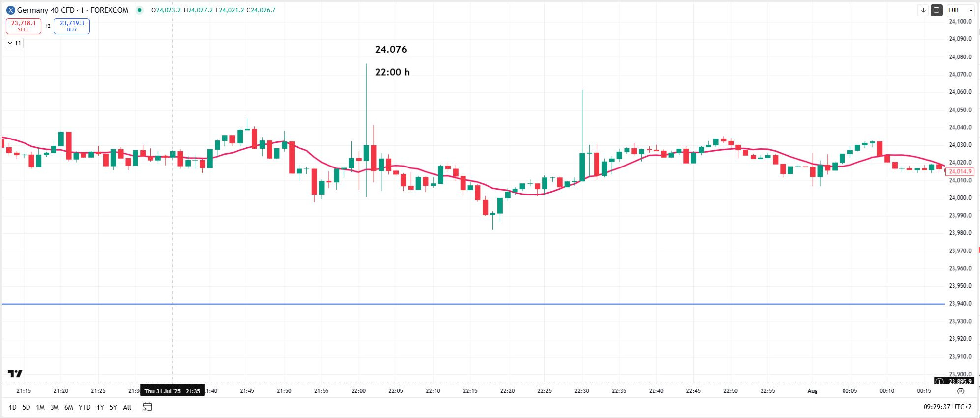Expand the collapsed indicators legend showing 11

click(14, 43)
